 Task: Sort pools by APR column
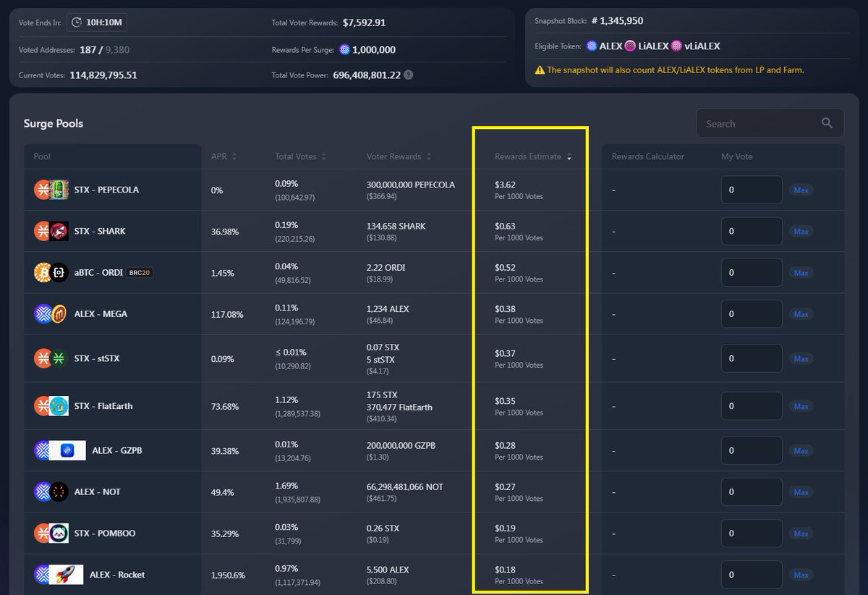click(x=224, y=156)
